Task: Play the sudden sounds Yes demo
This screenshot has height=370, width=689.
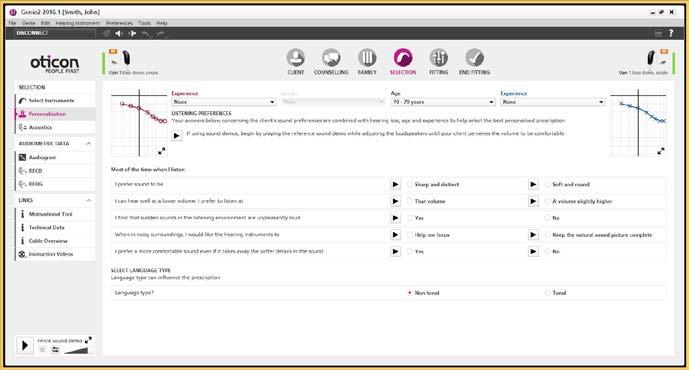Action: 395,218
